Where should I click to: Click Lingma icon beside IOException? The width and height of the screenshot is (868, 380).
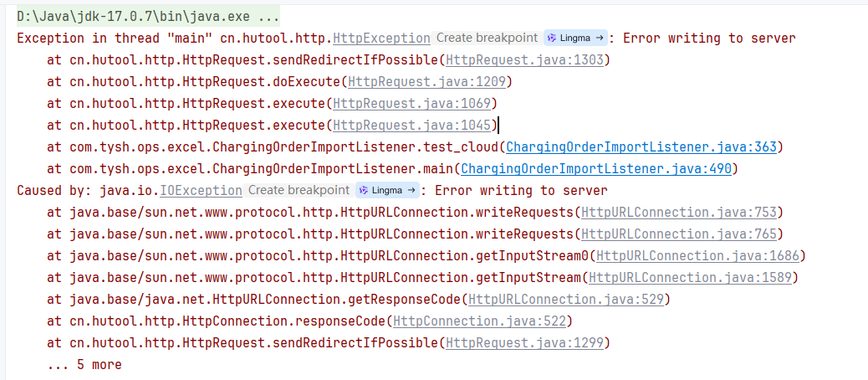coord(386,190)
